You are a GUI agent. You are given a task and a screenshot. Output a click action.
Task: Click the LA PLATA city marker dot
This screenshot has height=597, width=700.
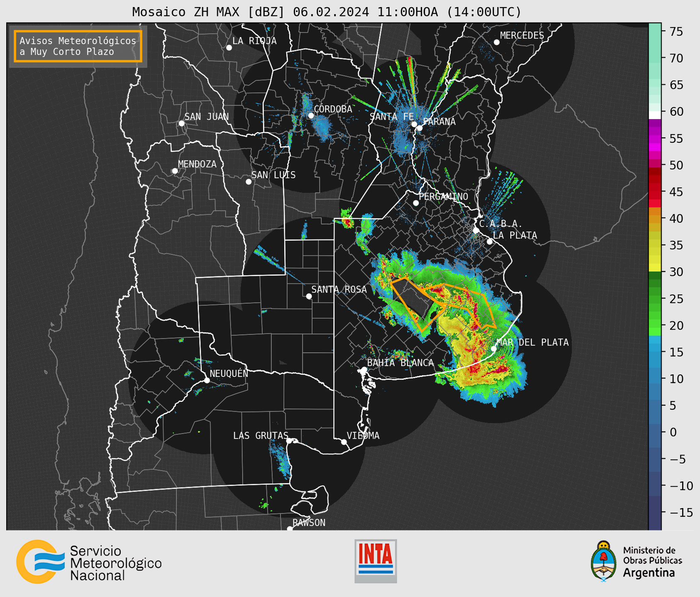point(490,242)
